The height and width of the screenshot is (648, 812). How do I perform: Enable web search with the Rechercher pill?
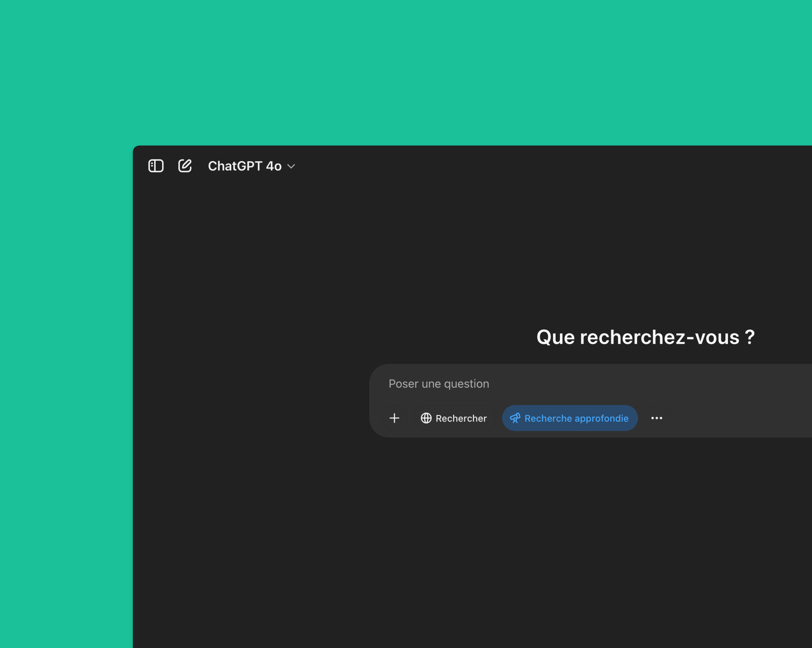pos(454,418)
